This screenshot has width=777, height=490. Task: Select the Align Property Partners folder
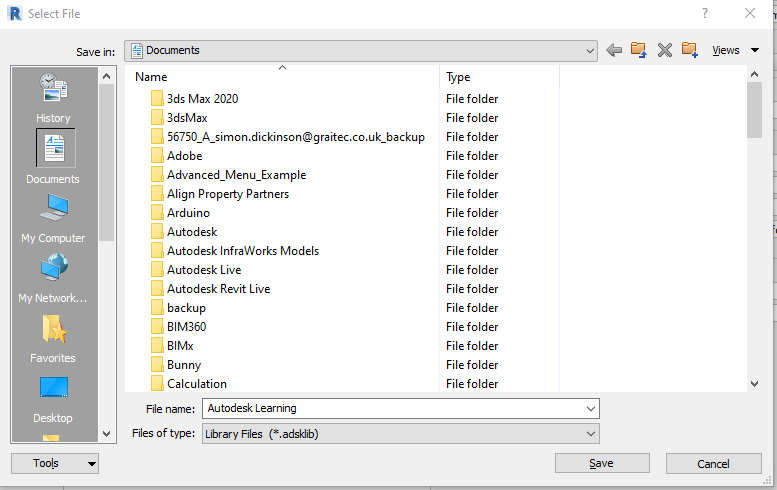click(x=228, y=194)
